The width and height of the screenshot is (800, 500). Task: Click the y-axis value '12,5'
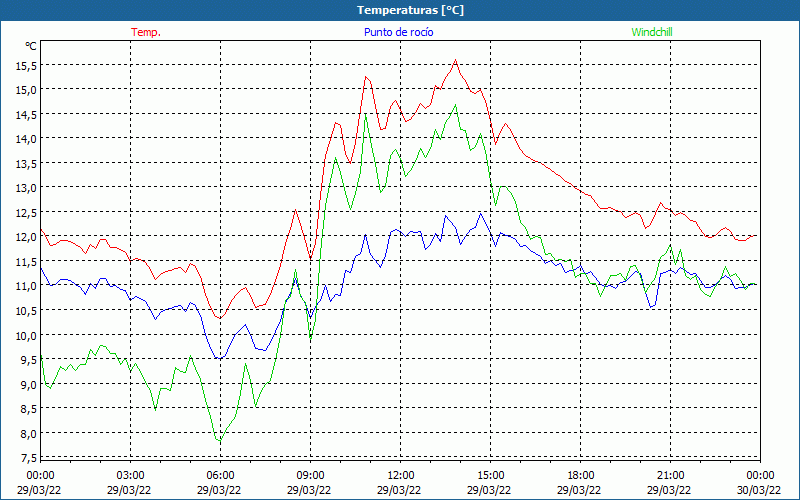27,212
